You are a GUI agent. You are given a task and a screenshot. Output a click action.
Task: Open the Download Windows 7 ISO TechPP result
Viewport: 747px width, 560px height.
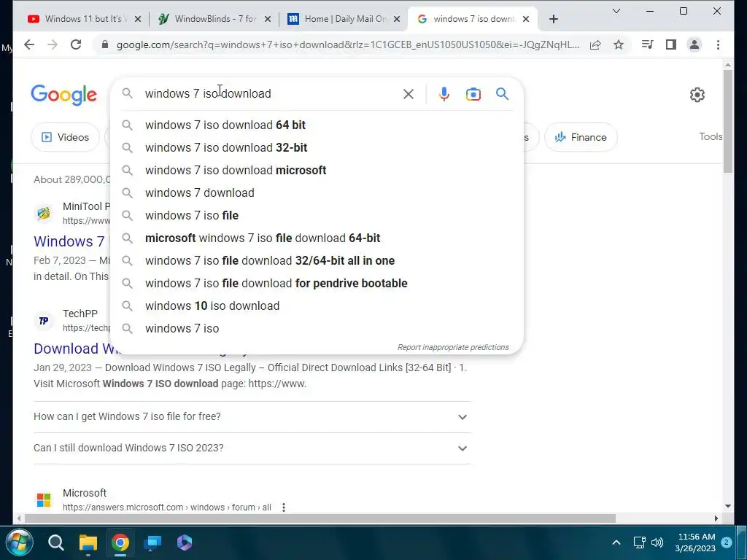[x=76, y=349]
